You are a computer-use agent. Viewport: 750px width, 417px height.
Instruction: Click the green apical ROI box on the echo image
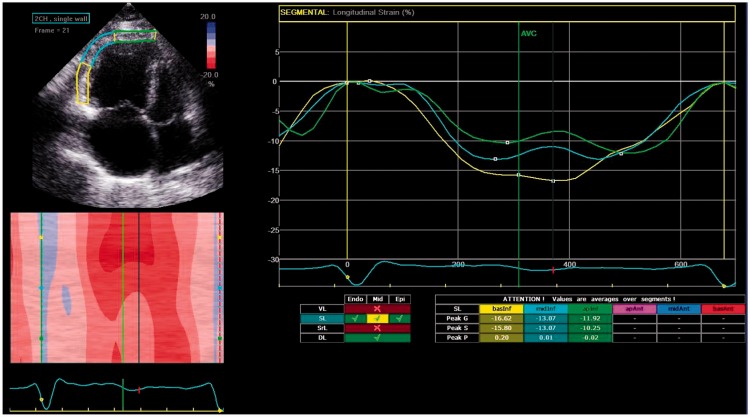tap(135, 36)
